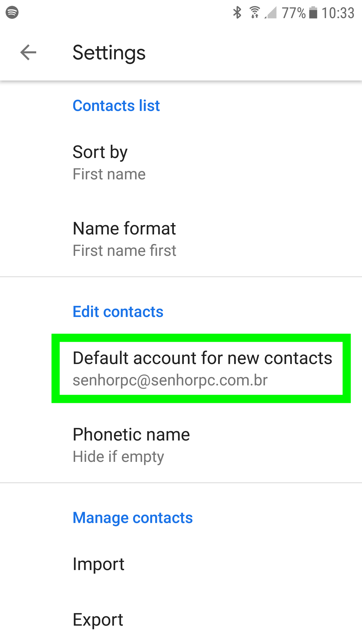362x644 pixels.
Task: Select Export under Manage contacts
Action: pyautogui.click(x=98, y=619)
